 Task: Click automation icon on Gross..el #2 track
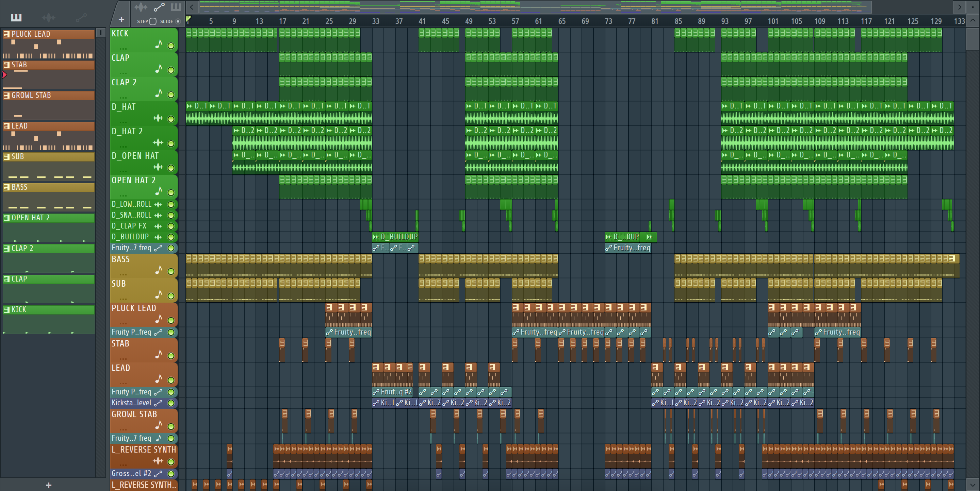pos(158,474)
